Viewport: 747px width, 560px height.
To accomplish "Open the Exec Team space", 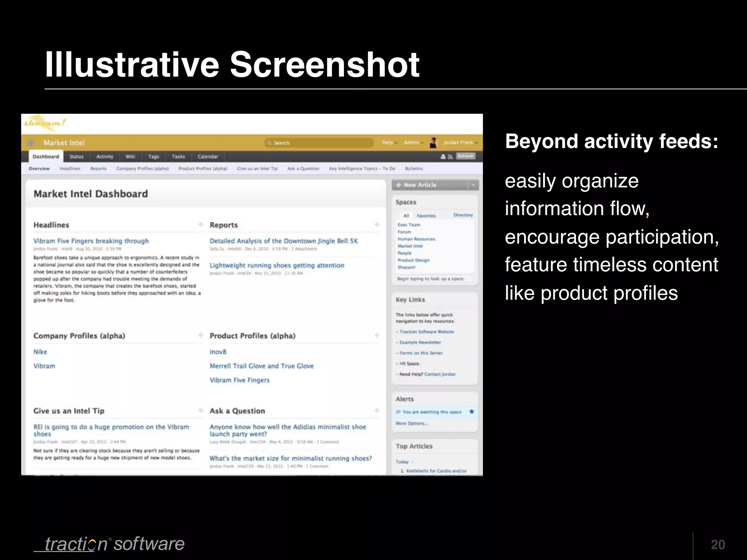I will click(409, 225).
